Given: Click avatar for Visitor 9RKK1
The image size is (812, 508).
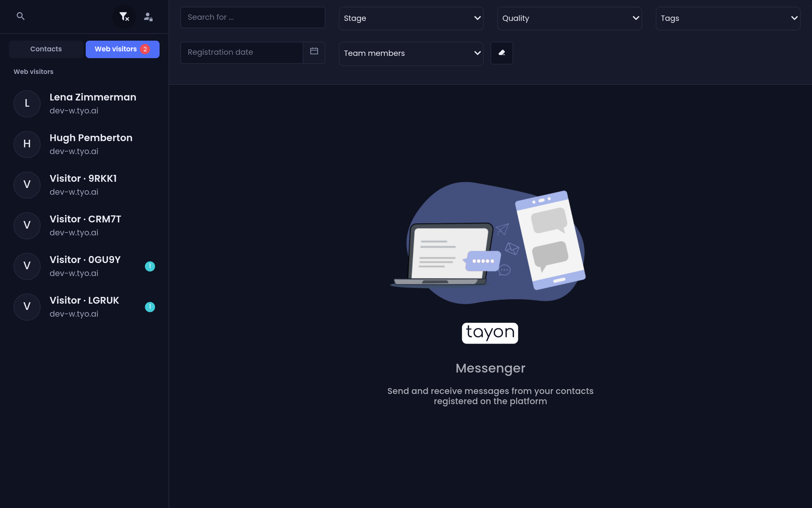Looking at the screenshot, I should point(27,185).
